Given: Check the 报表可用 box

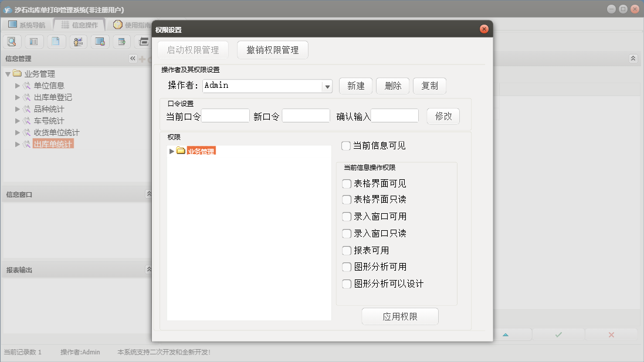Looking at the screenshot, I should (x=347, y=251).
